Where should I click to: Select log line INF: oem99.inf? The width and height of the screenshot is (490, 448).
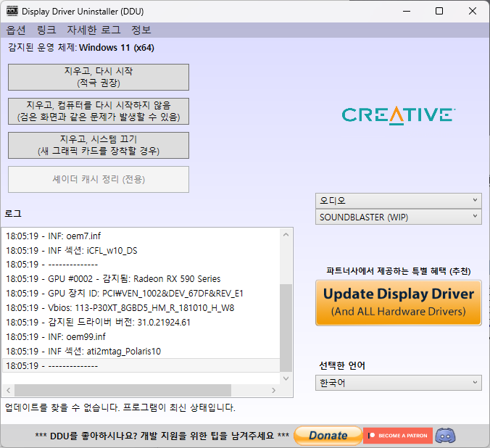pos(141,336)
